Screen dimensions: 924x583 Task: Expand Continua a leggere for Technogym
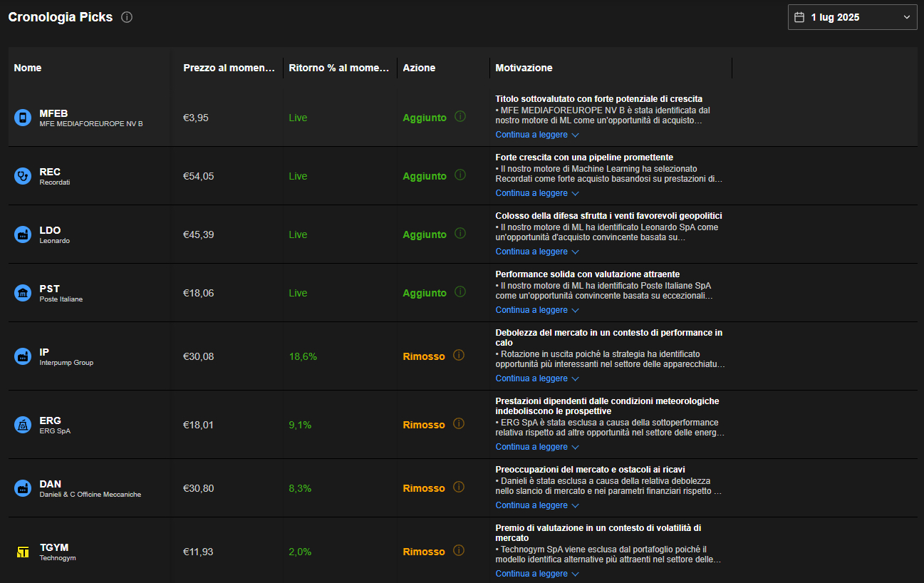[x=537, y=574]
